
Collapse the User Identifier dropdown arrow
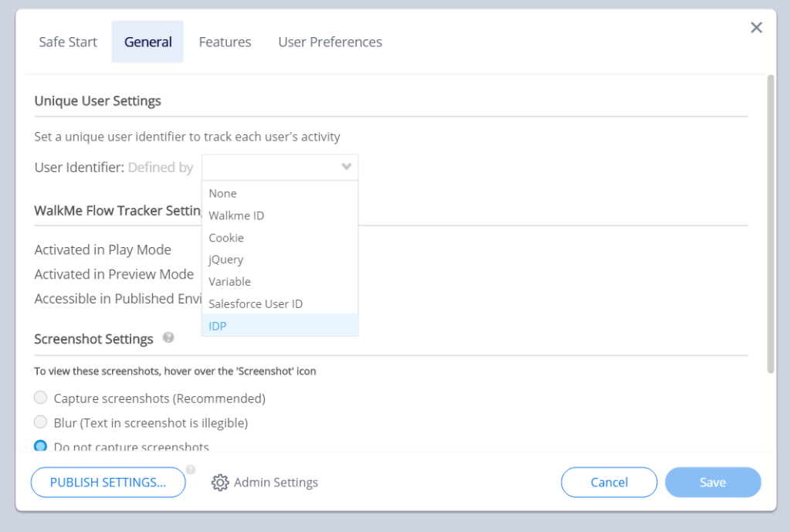[x=347, y=167]
